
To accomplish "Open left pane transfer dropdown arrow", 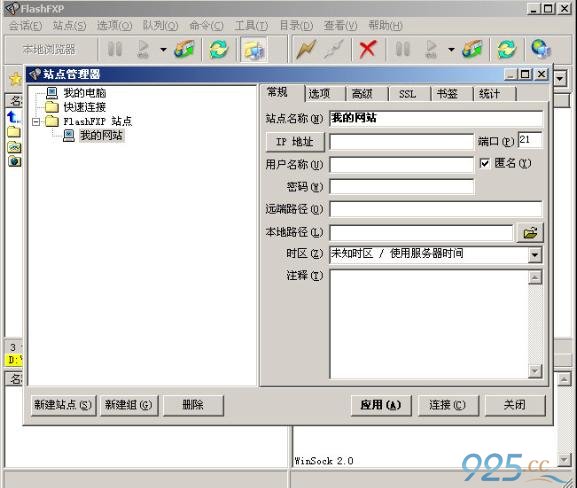I will [163, 49].
